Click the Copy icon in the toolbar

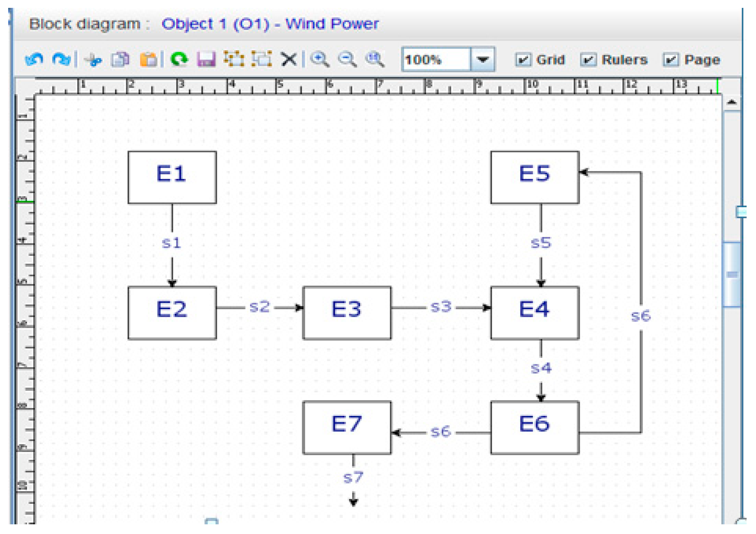point(120,60)
